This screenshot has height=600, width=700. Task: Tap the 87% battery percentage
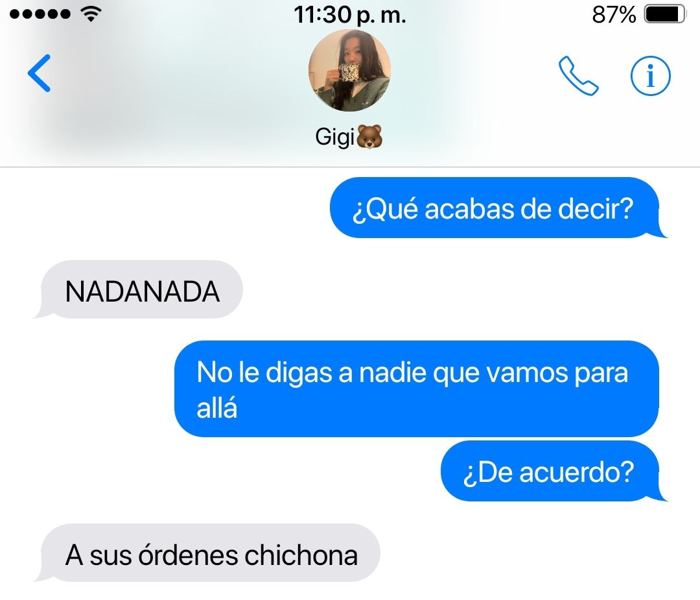[614, 15]
